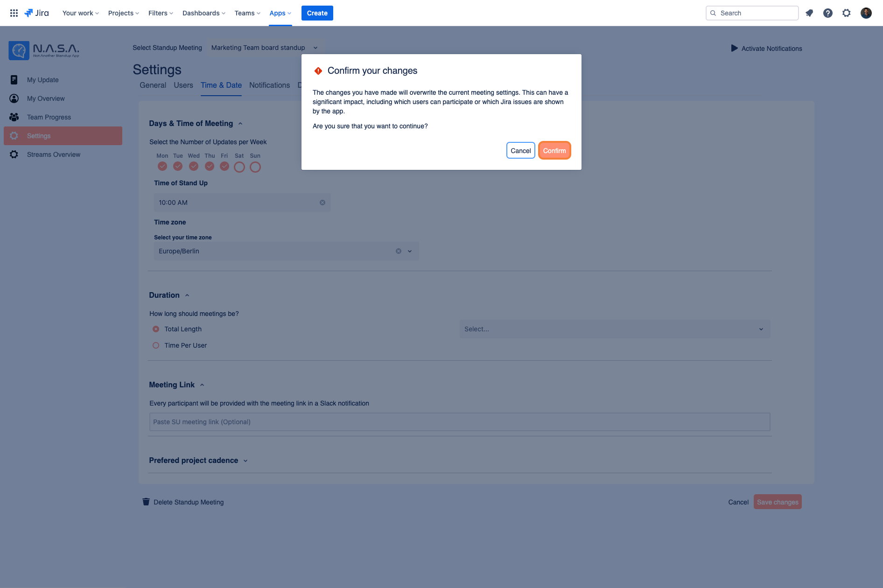Open the user profile avatar
883x588 pixels.
tap(866, 13)
